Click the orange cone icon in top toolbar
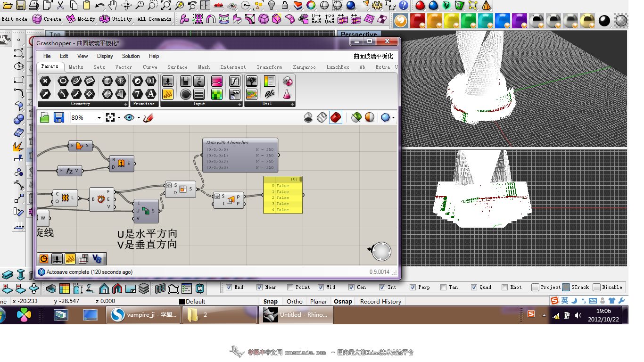The width and height of the screenshot is (644, 362). [x=486, y=6]
